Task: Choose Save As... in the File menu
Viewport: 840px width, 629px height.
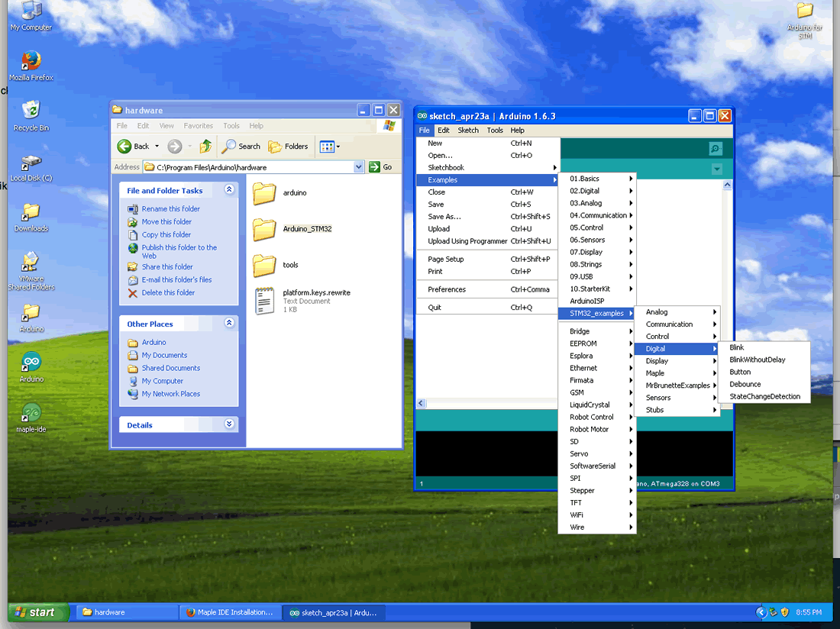Action: click(x=487, y=217)
